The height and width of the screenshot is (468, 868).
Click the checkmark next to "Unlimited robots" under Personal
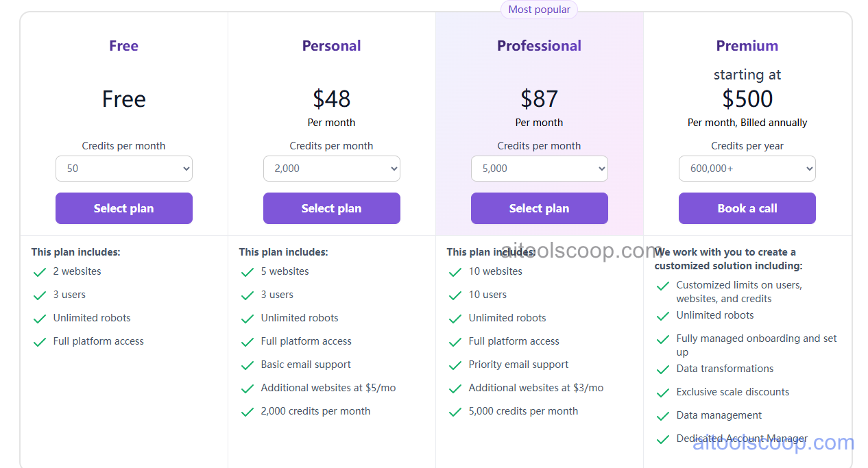click(247, 318)
